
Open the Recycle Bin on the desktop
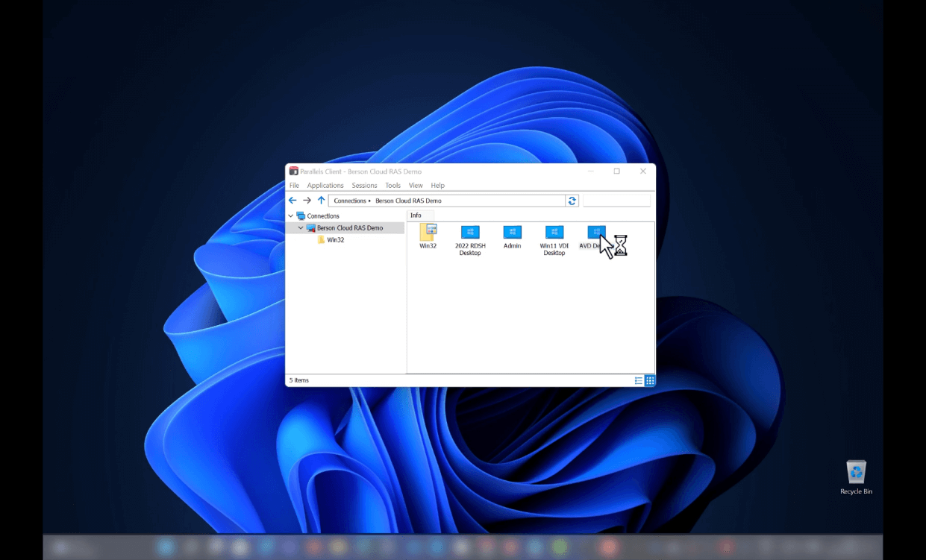pos(856,473)
